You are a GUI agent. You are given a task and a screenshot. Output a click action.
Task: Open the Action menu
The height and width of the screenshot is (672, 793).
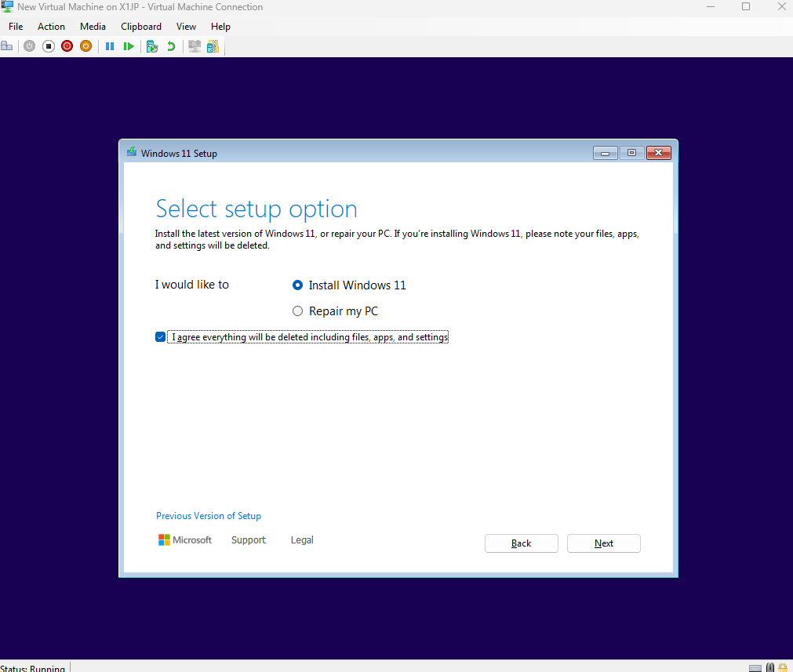51,27
